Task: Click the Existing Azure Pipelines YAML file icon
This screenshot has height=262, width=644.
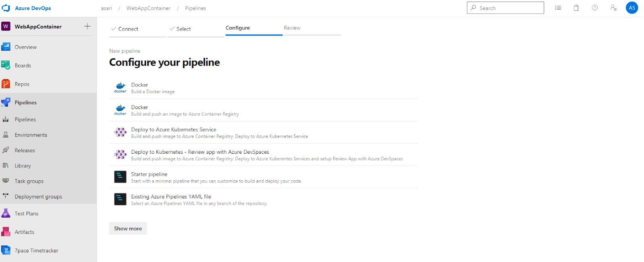Action: pos(120,199)
